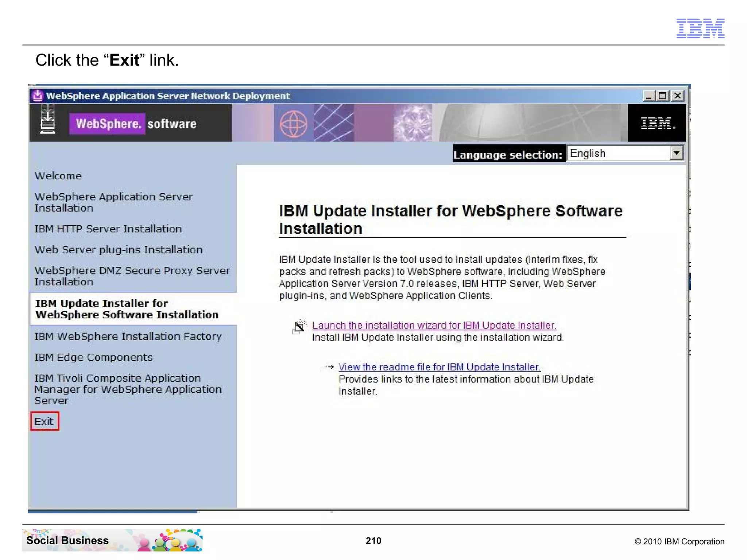This screenshot has width=747, height=560.
Task: Select WebSphere Application Server Installation
Action: coord(113,202)
